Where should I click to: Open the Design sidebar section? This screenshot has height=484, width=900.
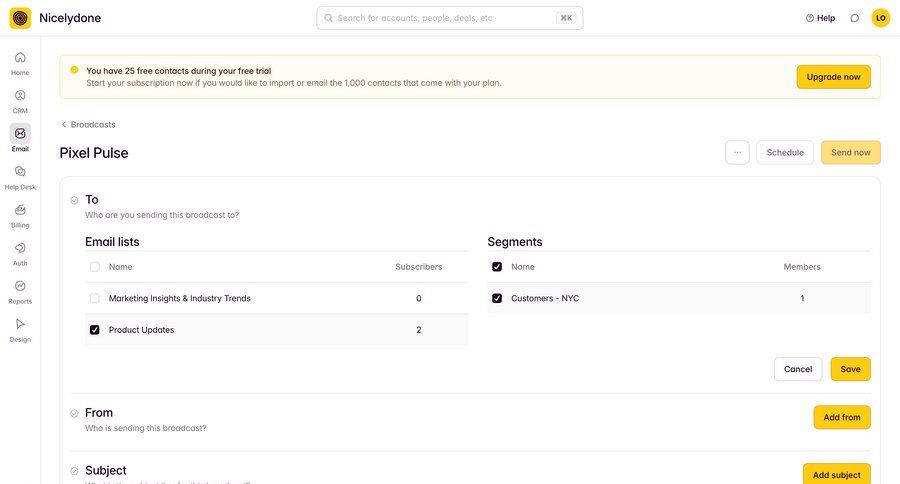pos(20,330)
